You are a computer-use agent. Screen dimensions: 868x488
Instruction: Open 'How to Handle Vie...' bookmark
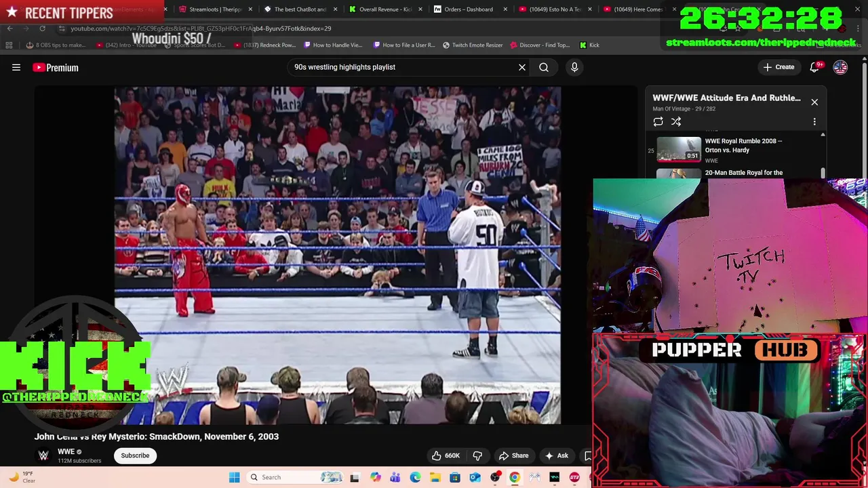pos(333,45)
